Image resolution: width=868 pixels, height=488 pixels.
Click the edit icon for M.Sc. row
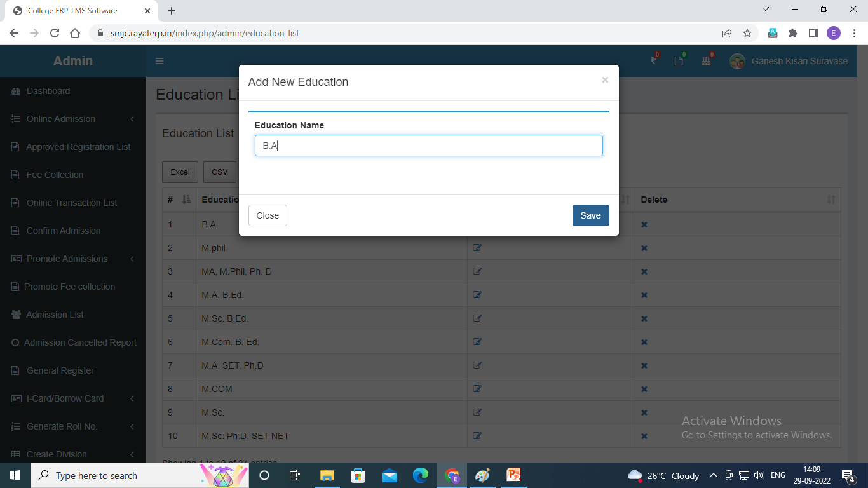tap(477, 412)
